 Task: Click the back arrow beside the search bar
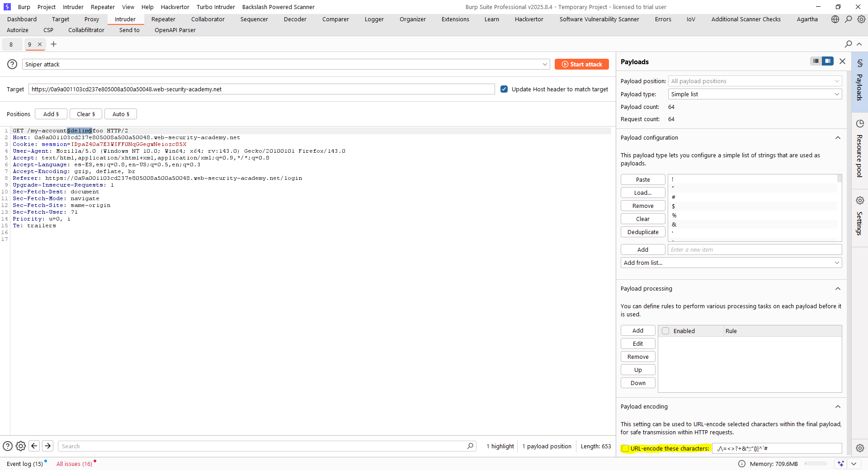[x=34, y=446]
